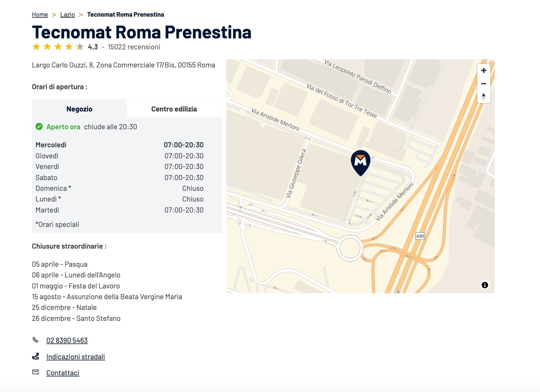The width and height of the screenshot is (540, 392).
Task: Open map attribution via the info icon
Action: pos(484,285)
